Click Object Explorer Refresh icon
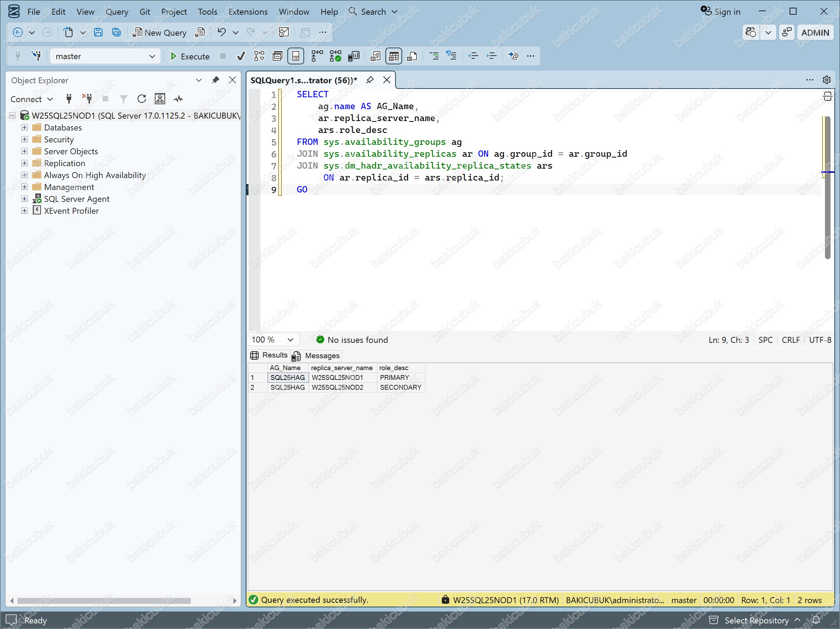The height and width of the screenshot is (629, 840). pos(142,99)
